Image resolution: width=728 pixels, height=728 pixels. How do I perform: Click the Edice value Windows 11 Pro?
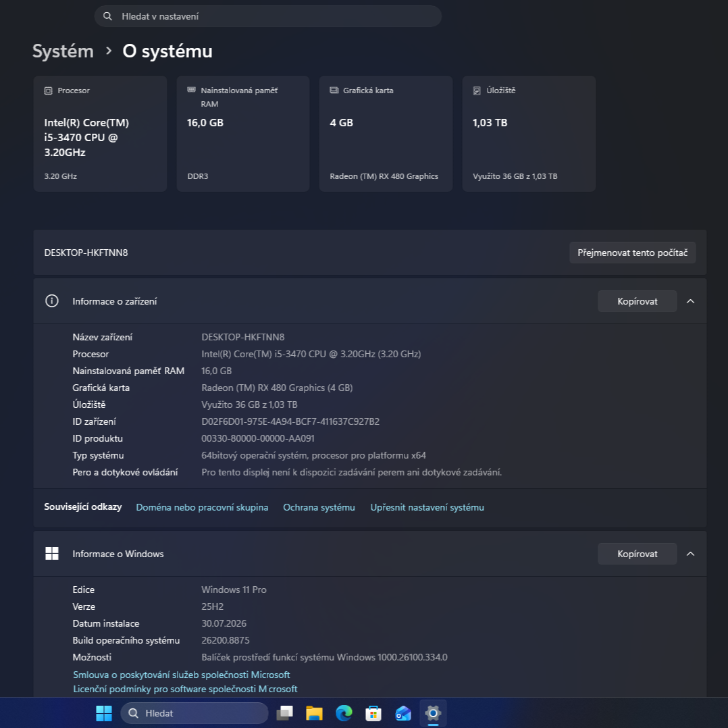click(x=234, y=590)
